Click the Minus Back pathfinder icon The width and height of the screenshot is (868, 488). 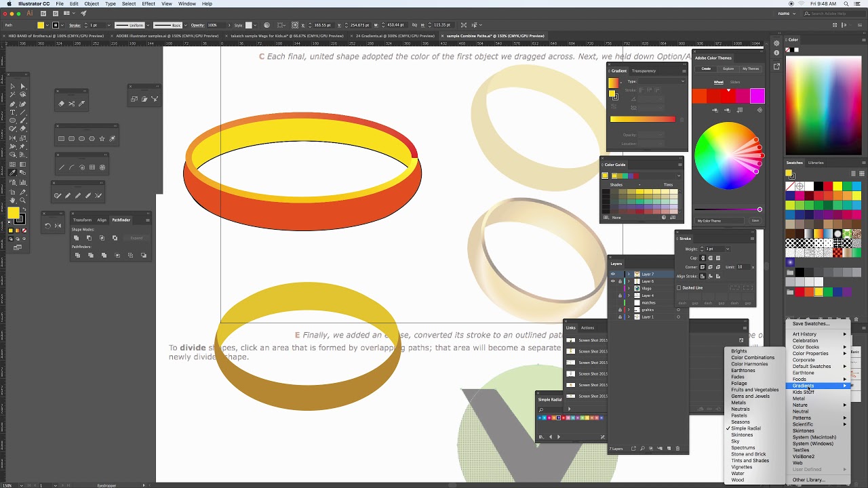point(143,255)
